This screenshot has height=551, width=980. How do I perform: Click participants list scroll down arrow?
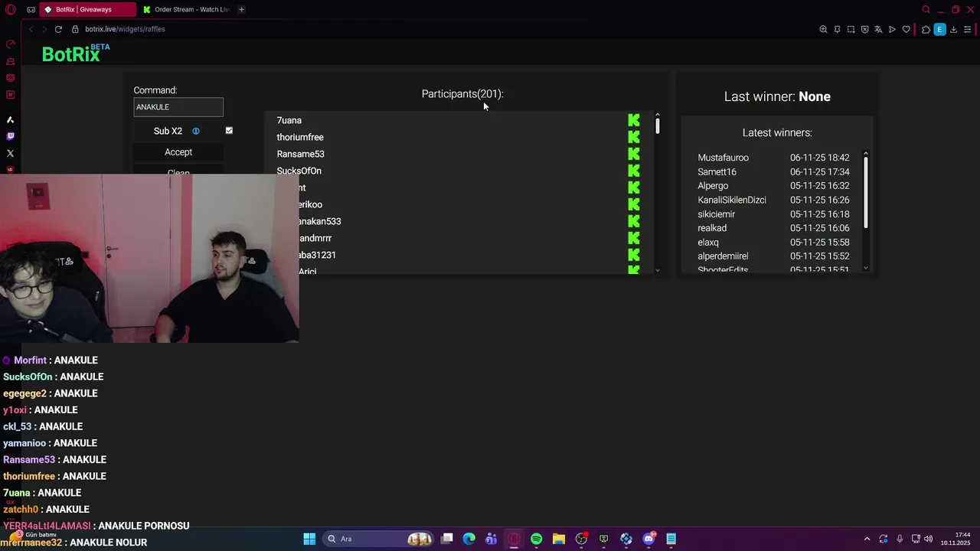click(657, 270)
